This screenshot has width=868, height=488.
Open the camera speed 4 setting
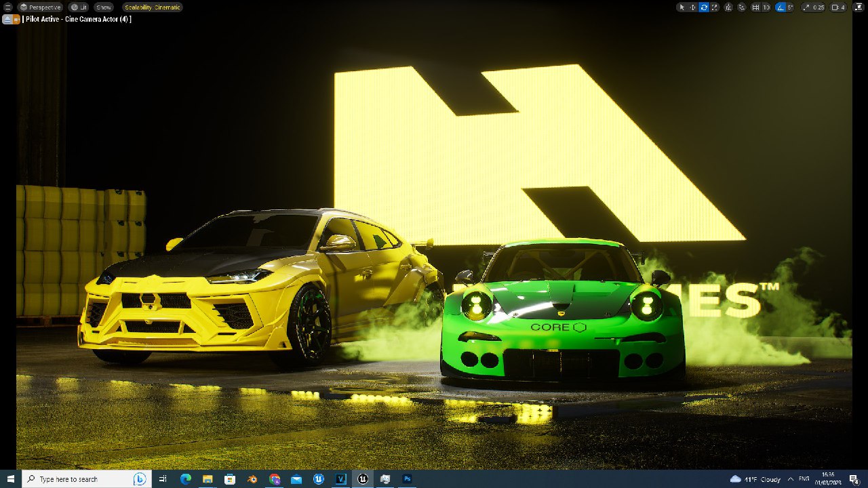[x=838, y=7]
